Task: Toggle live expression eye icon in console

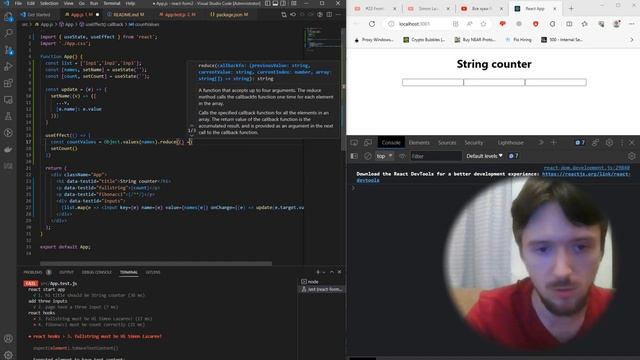Action: click(x=402, y=156)
